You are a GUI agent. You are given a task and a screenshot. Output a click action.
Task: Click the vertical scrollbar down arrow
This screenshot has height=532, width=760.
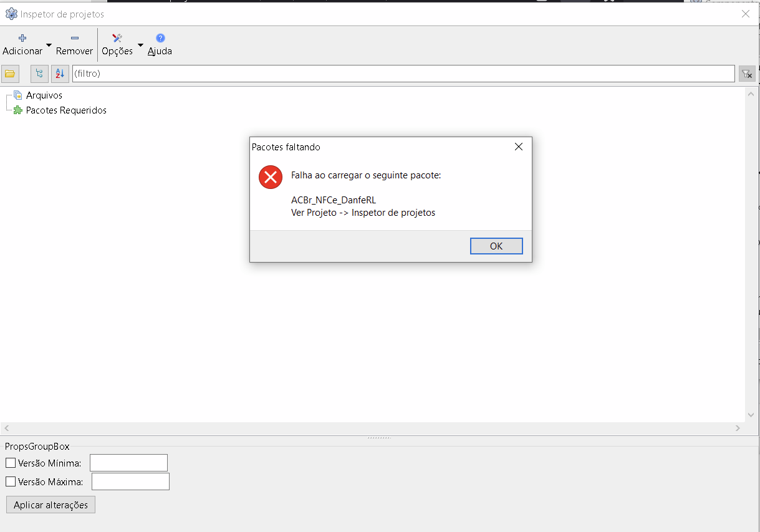click(751, 415)
